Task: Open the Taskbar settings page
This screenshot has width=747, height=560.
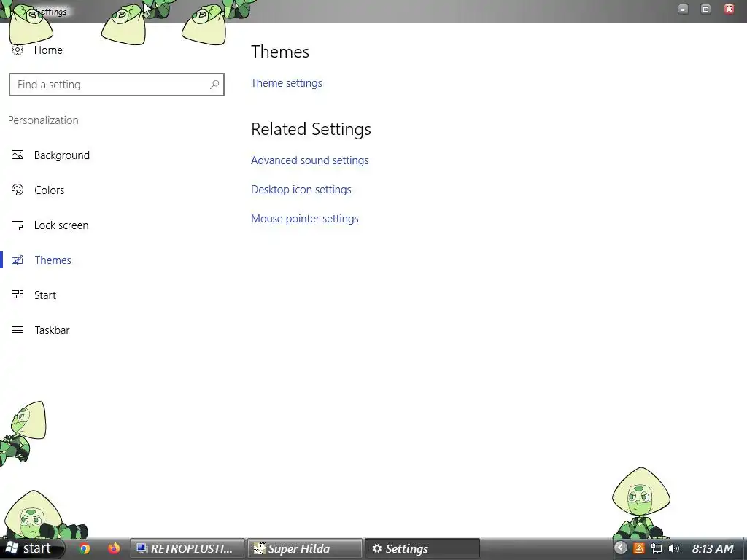Action: [x=52, y=330]
